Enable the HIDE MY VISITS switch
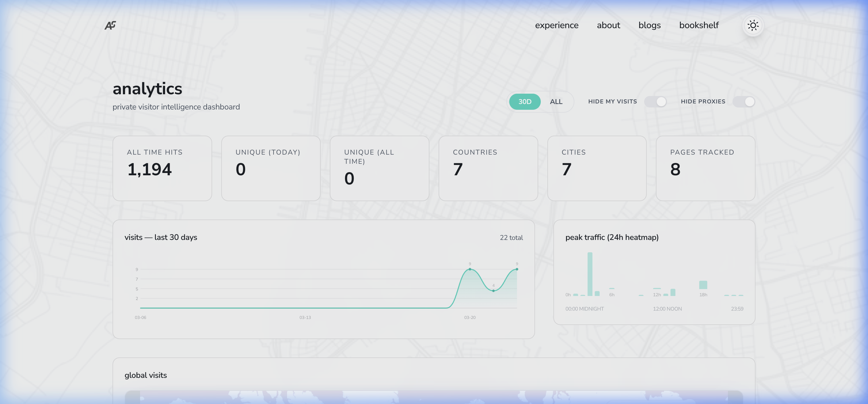The width and height of the screenshot is (868, 404). click(656, 101)
